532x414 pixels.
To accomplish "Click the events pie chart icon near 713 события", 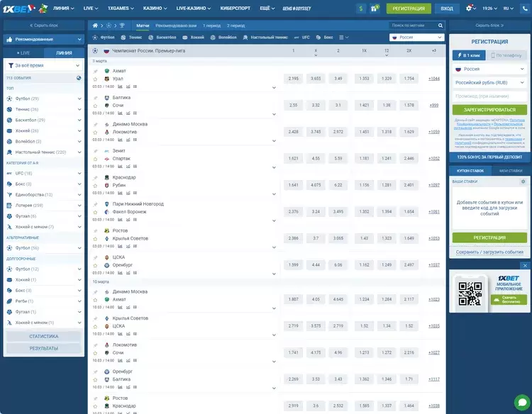I will (79, 78).
